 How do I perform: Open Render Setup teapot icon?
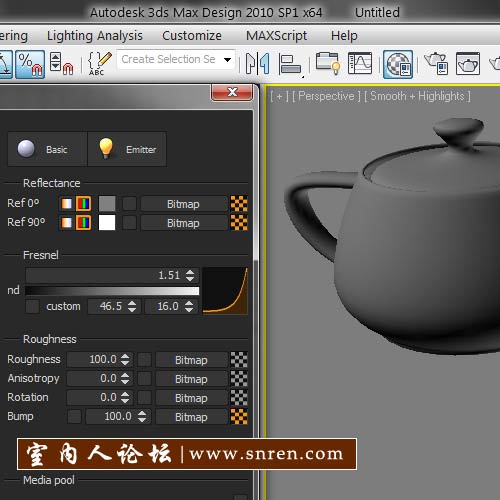(x=436, y=63)
